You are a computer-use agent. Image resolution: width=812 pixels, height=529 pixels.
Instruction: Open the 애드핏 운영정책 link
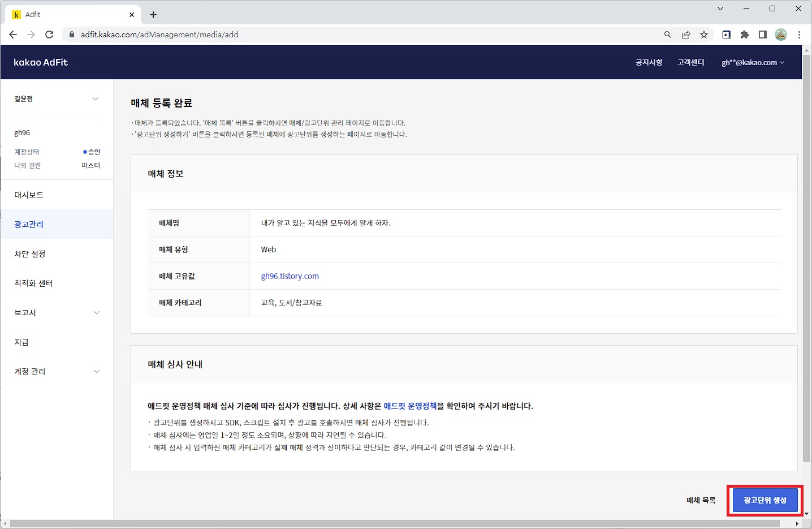410,406
